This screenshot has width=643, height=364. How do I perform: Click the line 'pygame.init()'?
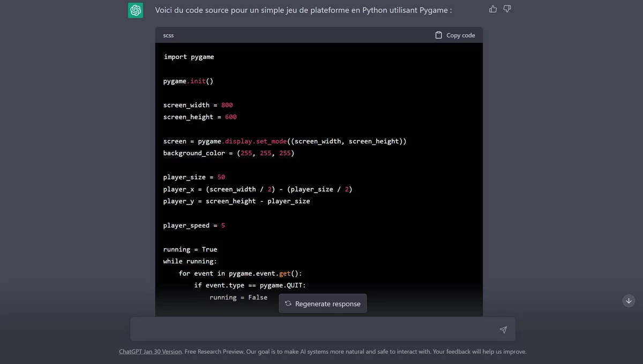[188, 81]
